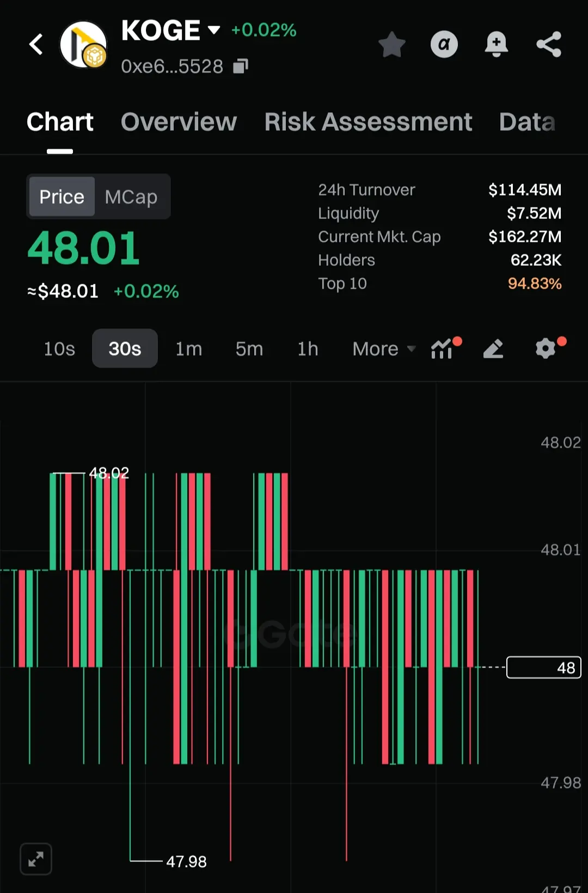Tap the current price label 48
The height and width of the screenshot is (893, 588).
[544, 668]
